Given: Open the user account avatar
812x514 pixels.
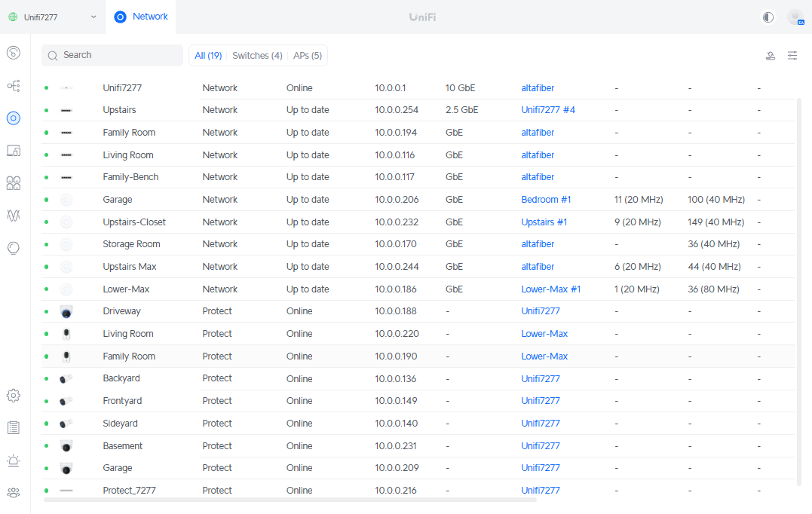Looking at the screenshot, I should pos(795,17).
